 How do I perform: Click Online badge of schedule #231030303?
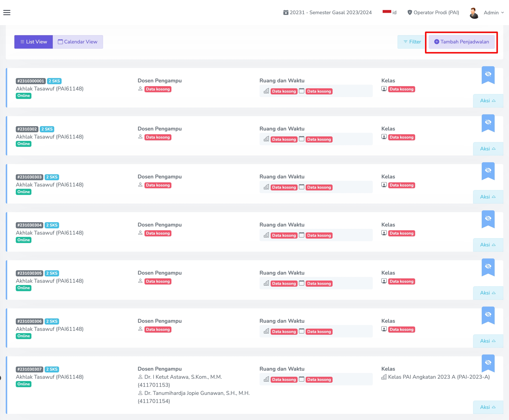23,192
